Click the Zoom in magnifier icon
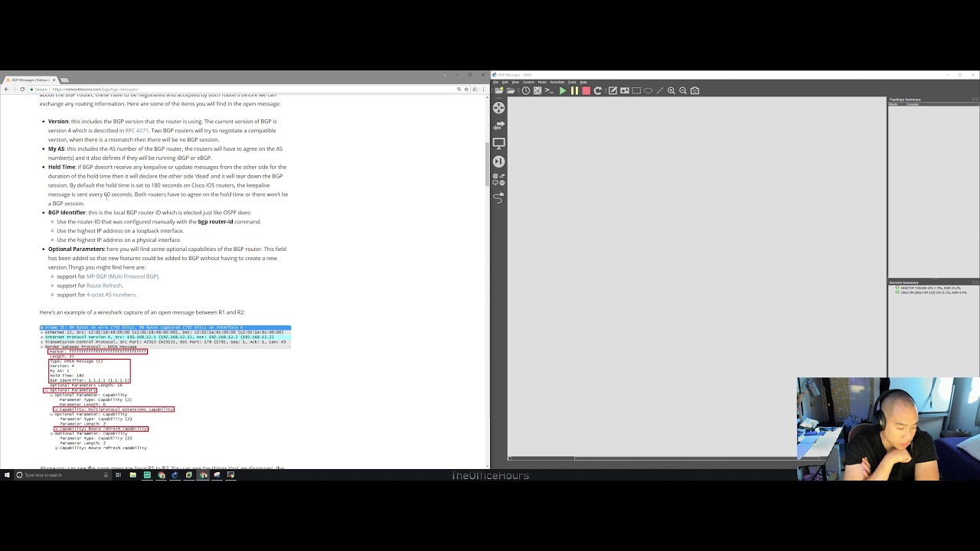This screenshot has width=980, height=551. click(671, 90)
